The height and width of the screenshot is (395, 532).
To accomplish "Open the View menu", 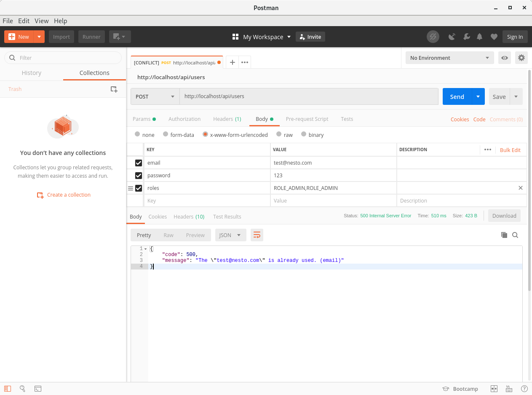I will tap(42, 21).
